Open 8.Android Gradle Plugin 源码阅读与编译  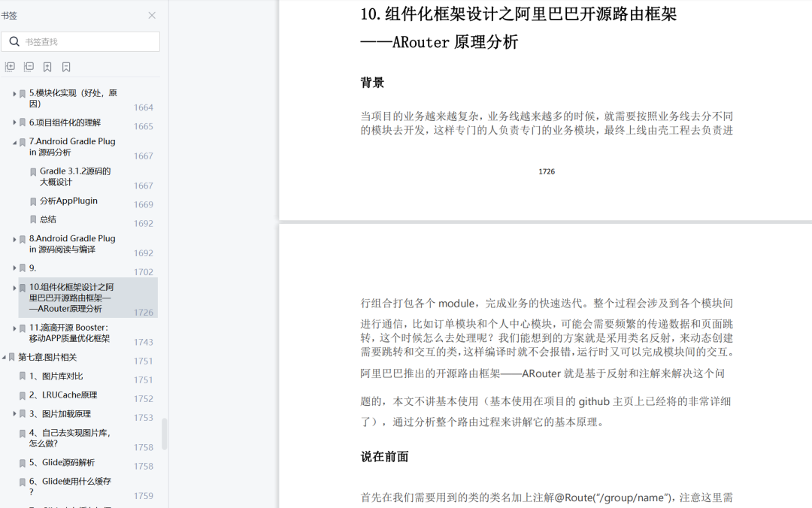tap(72, 243)
